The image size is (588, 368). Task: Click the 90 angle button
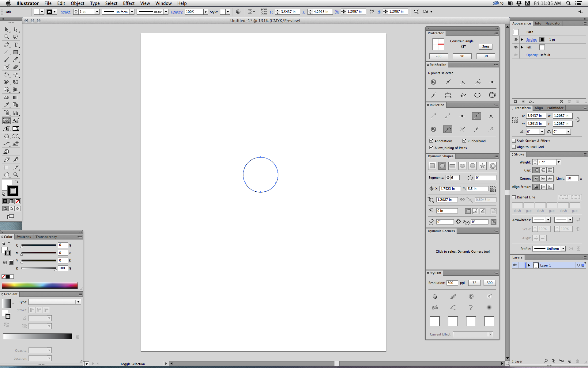[x=462, y=56]
